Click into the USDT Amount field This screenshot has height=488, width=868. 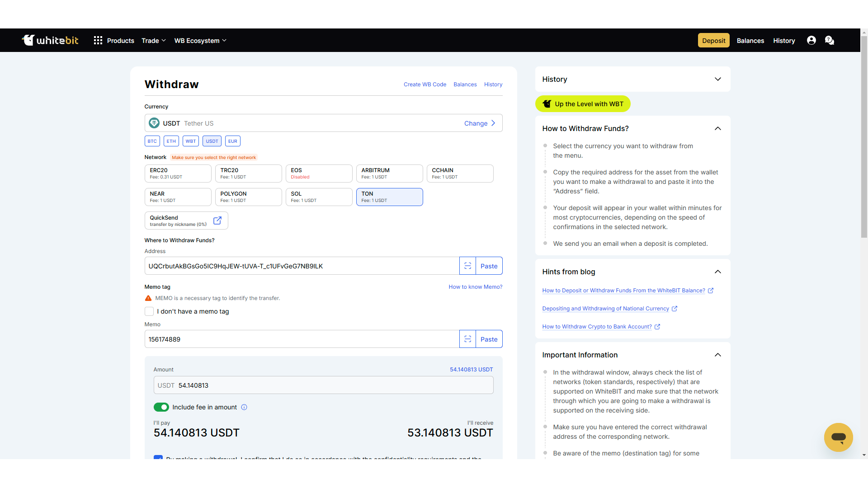point(324,385)
